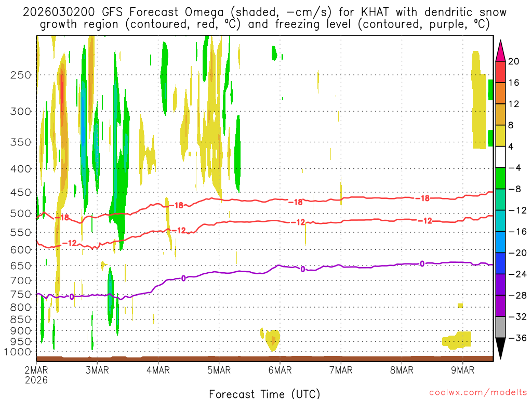
Task: Click the 250 pressure level label
Action: click(x=21, y=75)
